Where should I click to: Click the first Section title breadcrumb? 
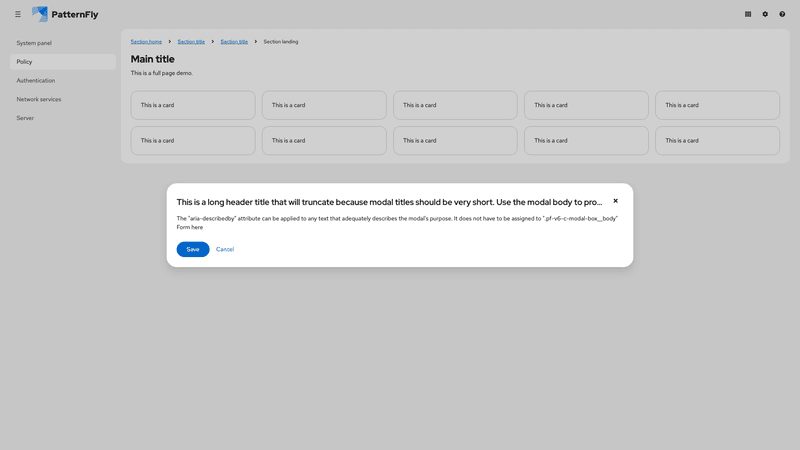click(191, 42)
